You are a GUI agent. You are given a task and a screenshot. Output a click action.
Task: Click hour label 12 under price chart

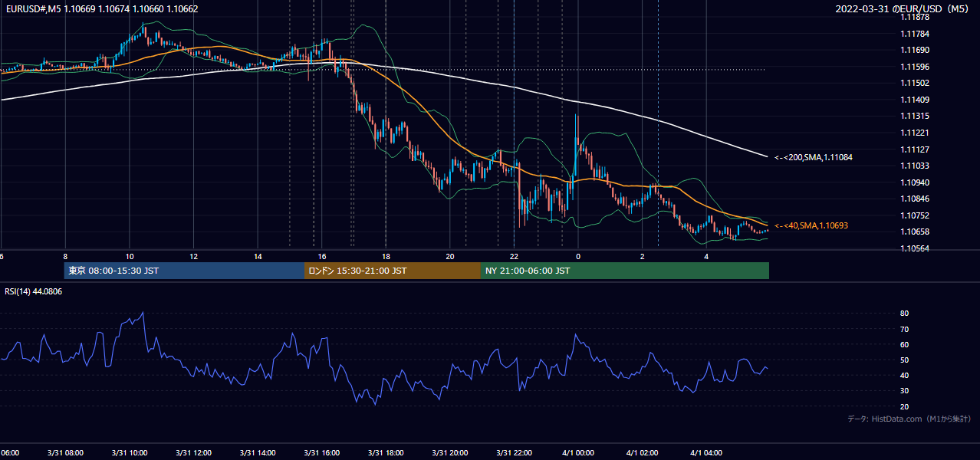[193, 257]
